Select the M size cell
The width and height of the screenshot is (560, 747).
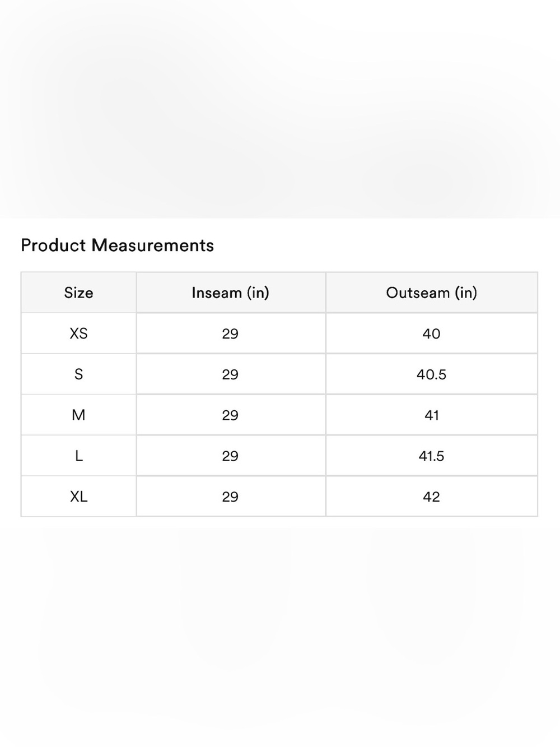tap(78, 415)
